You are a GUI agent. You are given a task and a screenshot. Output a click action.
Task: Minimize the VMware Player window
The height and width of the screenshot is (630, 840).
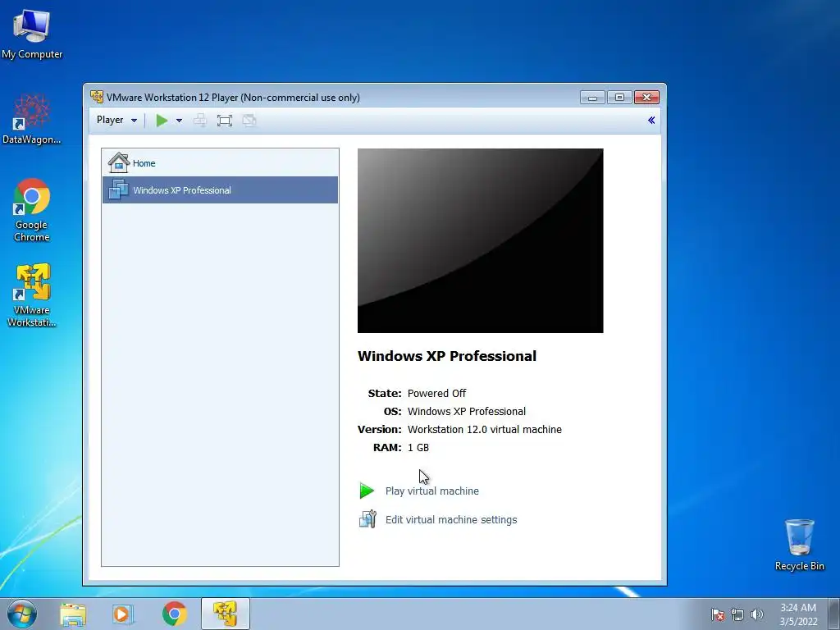(x=592, y=98)
